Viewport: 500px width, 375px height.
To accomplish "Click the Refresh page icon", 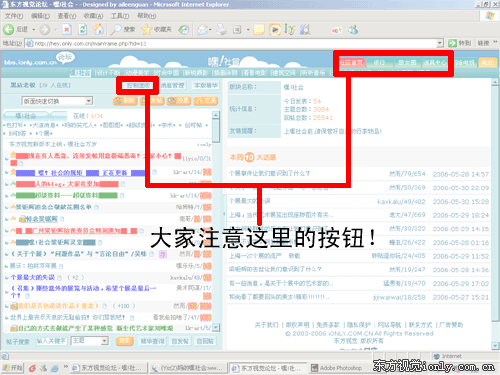I will (x=82, y=30).
